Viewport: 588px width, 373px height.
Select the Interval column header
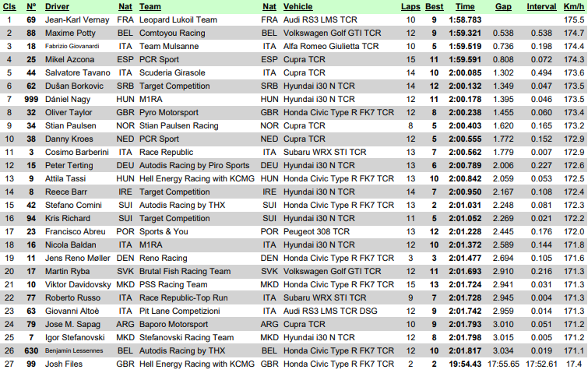pyautogui.click(x=541, y=7)
